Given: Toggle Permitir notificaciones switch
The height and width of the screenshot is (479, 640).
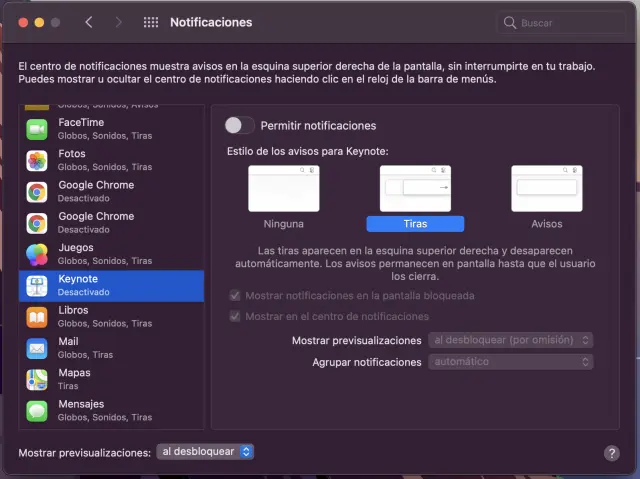Looking at the screenshot, I should pos(240,125).
